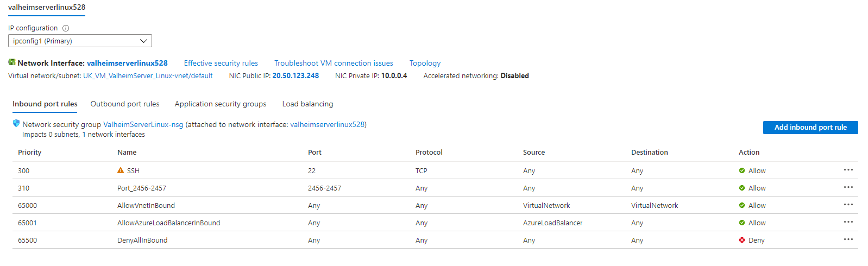Image resolution: width=868 pixels, height=266 pixels.
Task: Open the ellipsis menu for DenyAllInBound rule
Action: pos(848,239)
